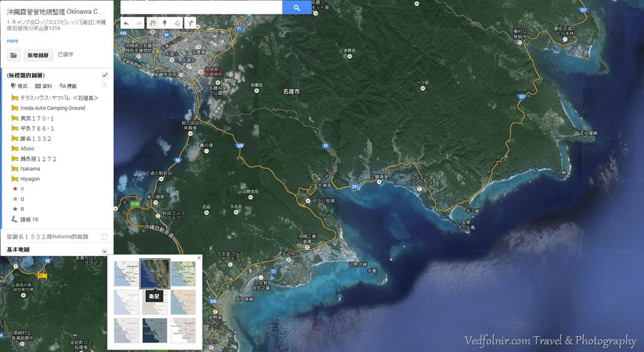The height and width of the screenshot is (352, 644).
Task: Select the Nakama list item
Action: (x=30, y=169)
